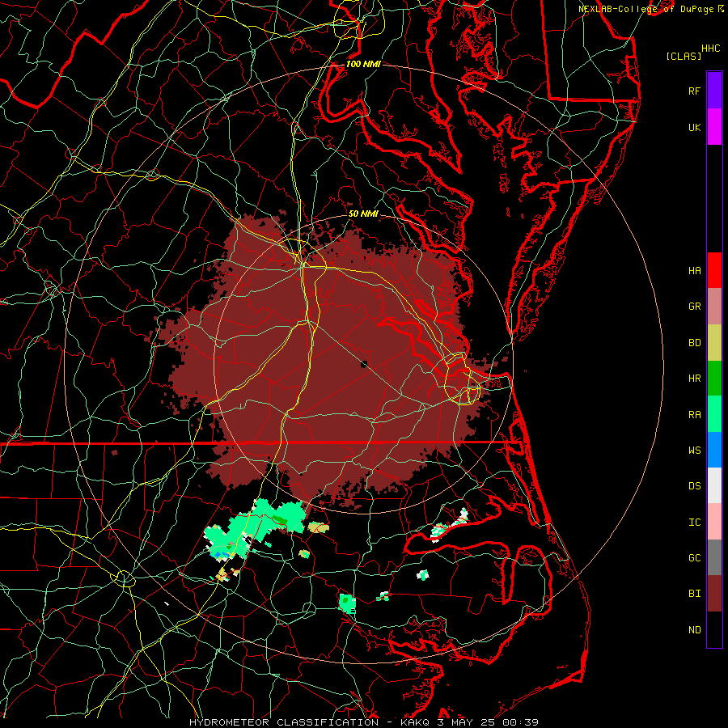Click the WS blue legend swatch
The width and height of the screenshot is (728, 728).
pos(714,450)
